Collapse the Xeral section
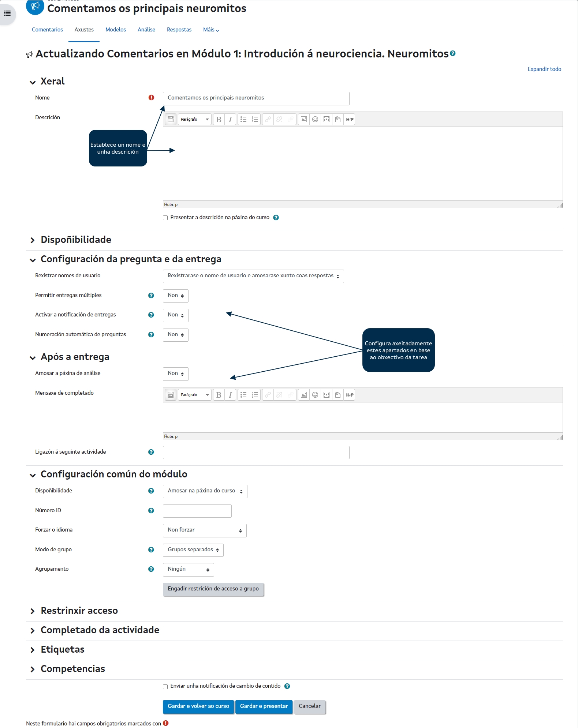Screen dimensions: 578x728 [x=33, y=82]
